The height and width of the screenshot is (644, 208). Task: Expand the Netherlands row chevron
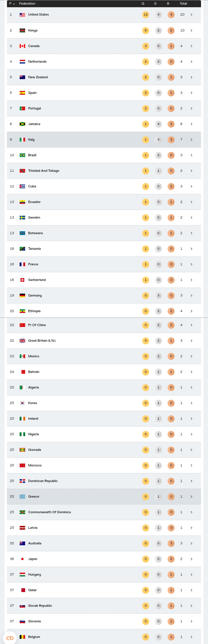coord(191,62)
